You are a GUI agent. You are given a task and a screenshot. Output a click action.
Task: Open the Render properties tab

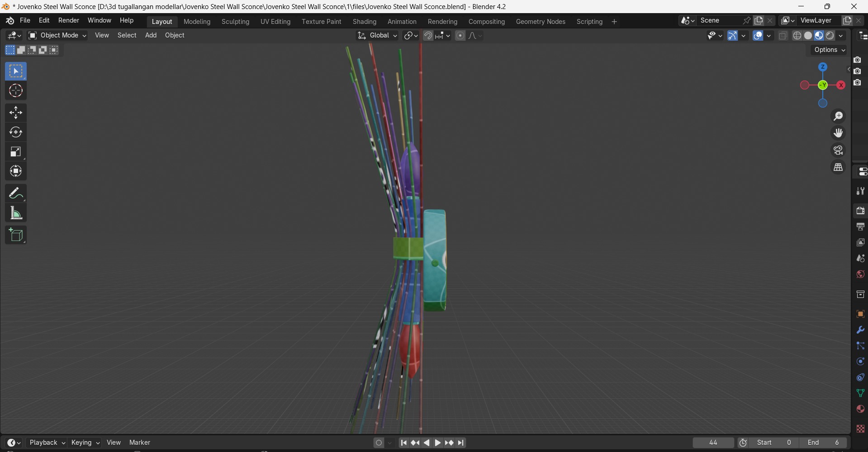(860, 211)
